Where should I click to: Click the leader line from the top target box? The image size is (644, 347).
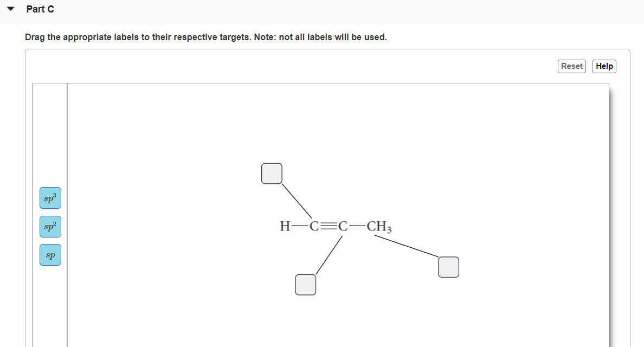pos(297,201)
